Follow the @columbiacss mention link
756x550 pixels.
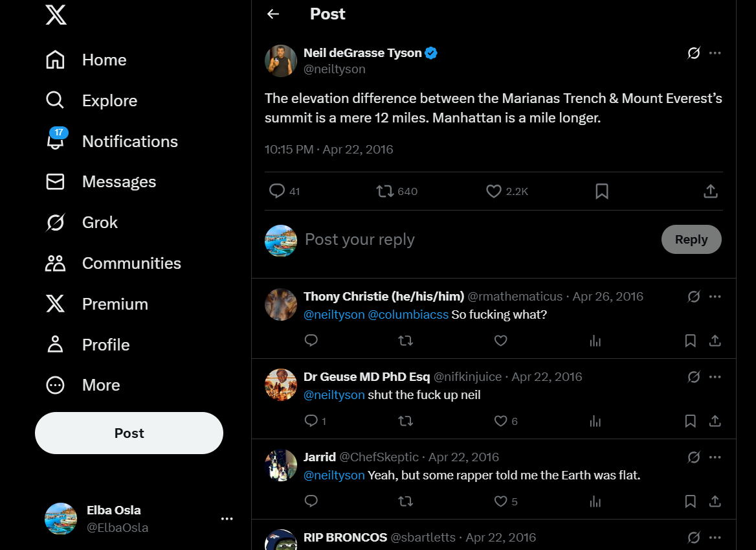point(408,315)
